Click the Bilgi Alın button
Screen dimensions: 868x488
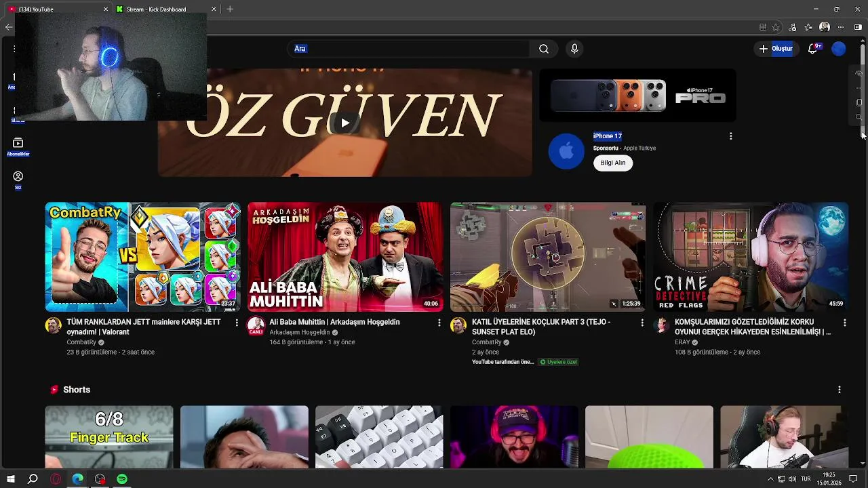(x=613, y=163)
